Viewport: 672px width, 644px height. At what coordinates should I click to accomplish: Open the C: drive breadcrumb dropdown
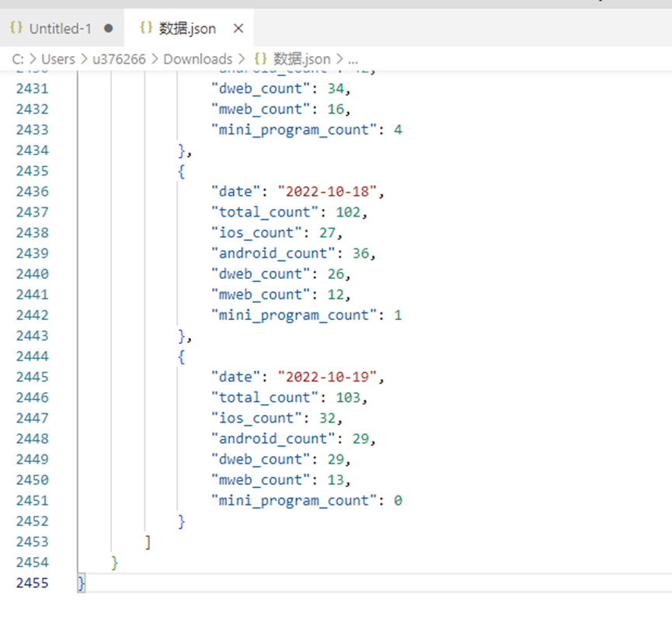[17, 58]
